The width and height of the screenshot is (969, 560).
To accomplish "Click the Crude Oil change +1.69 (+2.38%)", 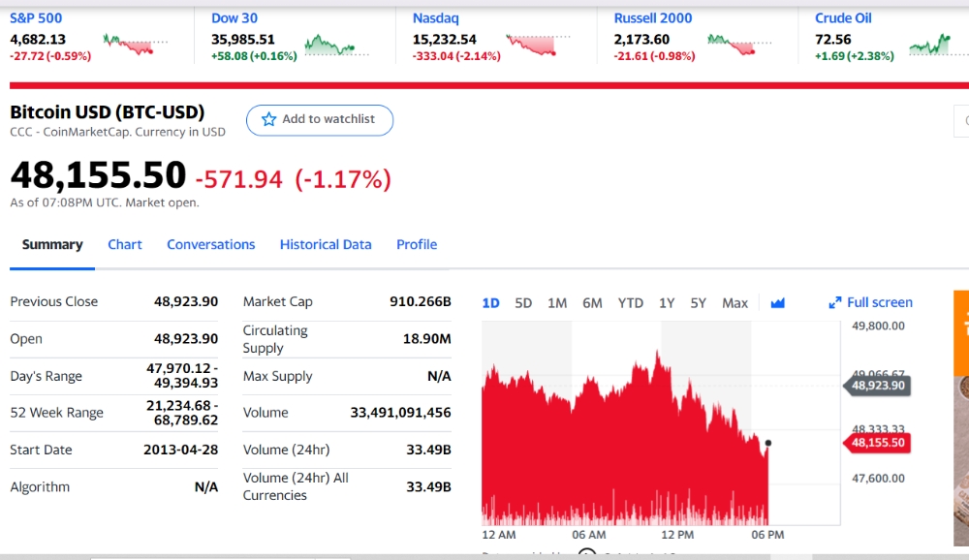I will tap(855, 56).
